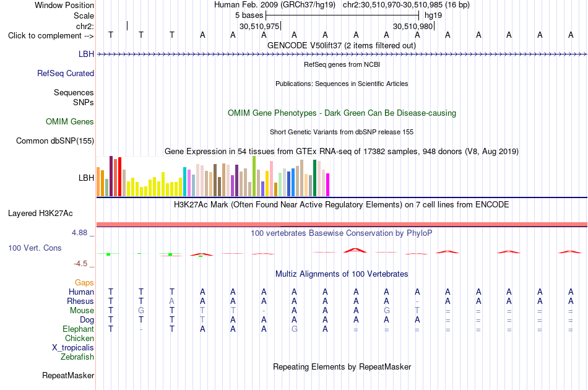Open Layered H3K27Ac track label

(x=40, y=214)
